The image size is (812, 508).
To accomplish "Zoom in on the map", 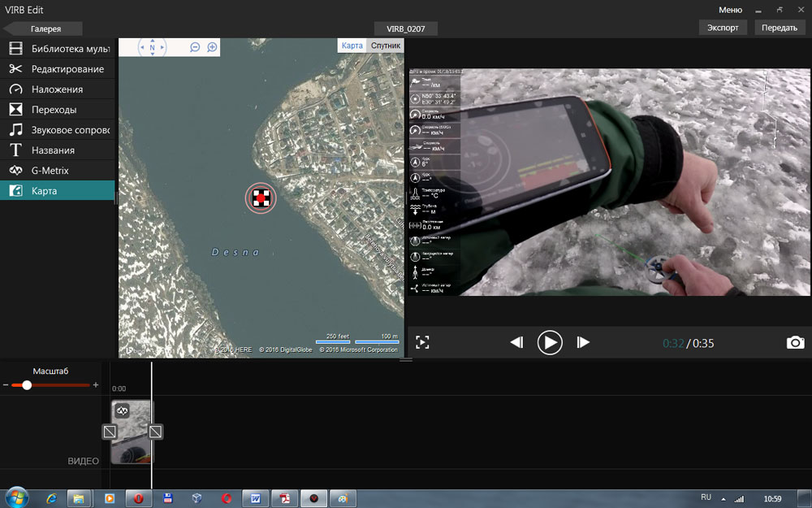I will [212, 48].
